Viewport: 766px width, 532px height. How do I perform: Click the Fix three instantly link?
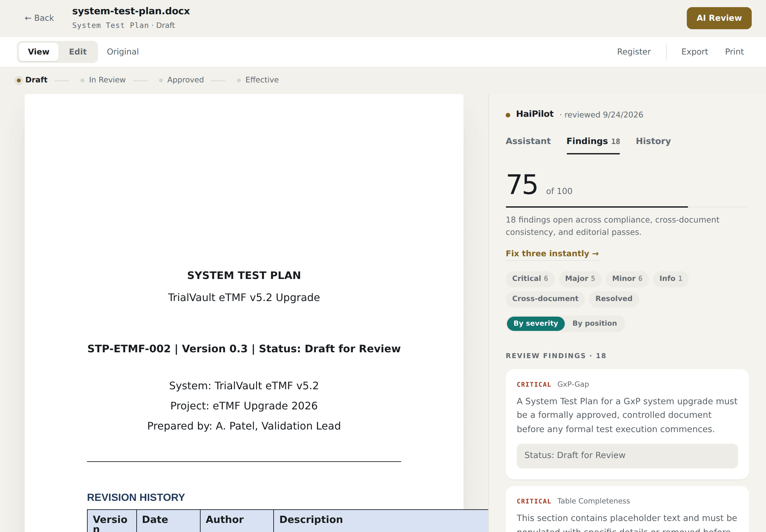(x=552, y=254)
